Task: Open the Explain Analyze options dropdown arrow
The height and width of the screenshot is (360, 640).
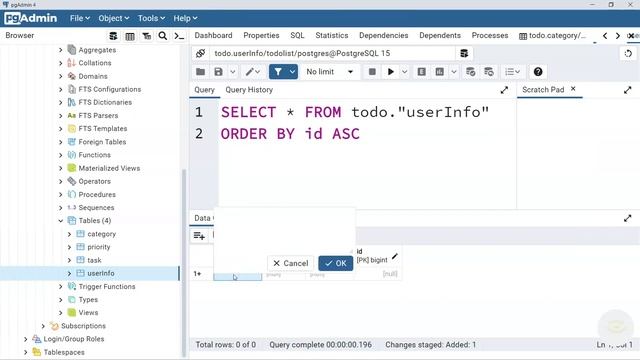Action: point(453,72)
